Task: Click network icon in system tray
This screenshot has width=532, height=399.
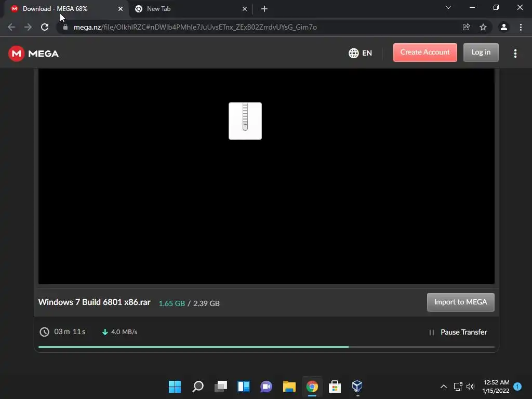Action: pyautogui.click(x=458, y=387)
